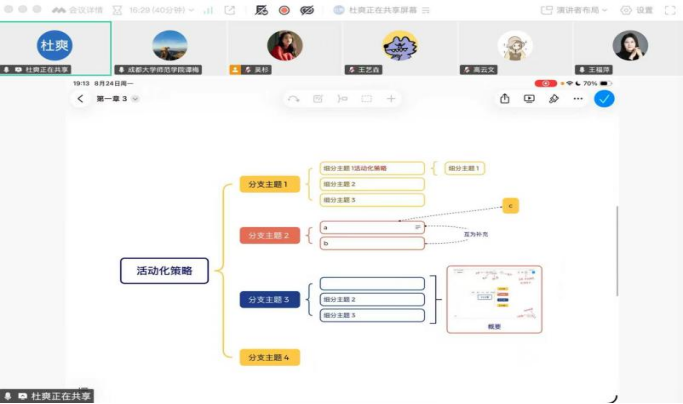Open the share export icon

pyautogui.click(x=504, y=99)
